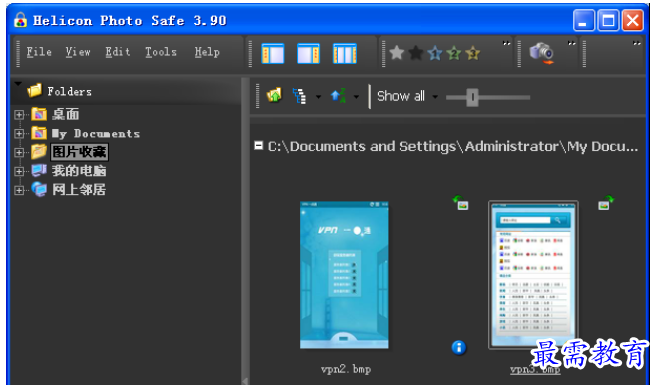Adjust the thumbnail size slider
The height and width of the screenshot is (385, 655).
pyautogui.click(x=472, y=97)
